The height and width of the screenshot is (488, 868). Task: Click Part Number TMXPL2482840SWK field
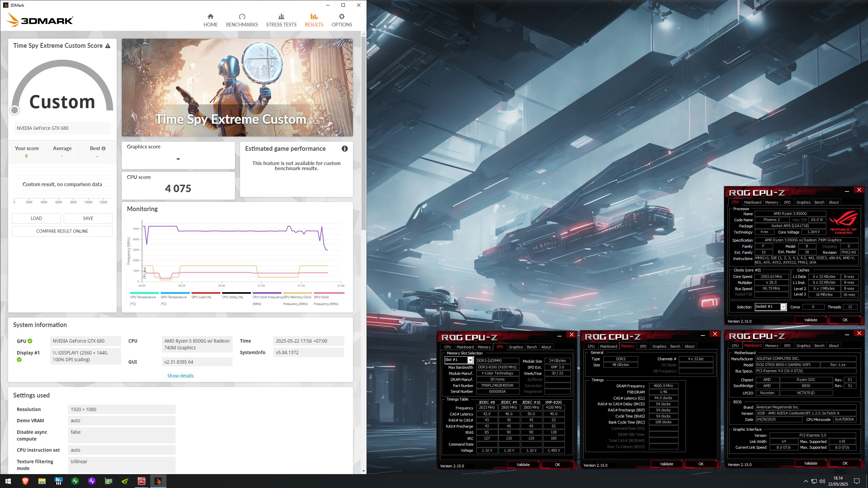point(497,385)
